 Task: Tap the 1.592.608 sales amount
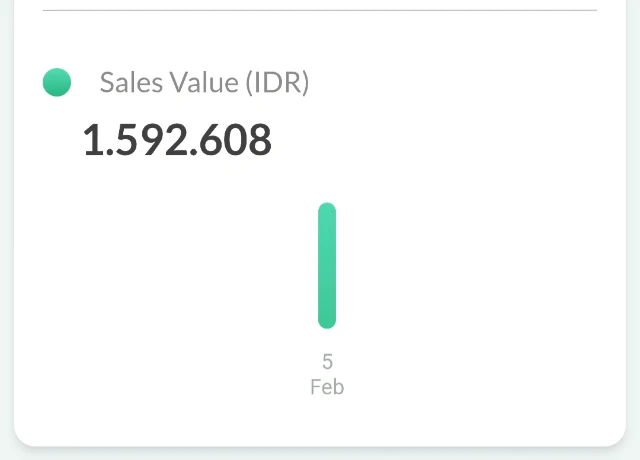point(177,141)
